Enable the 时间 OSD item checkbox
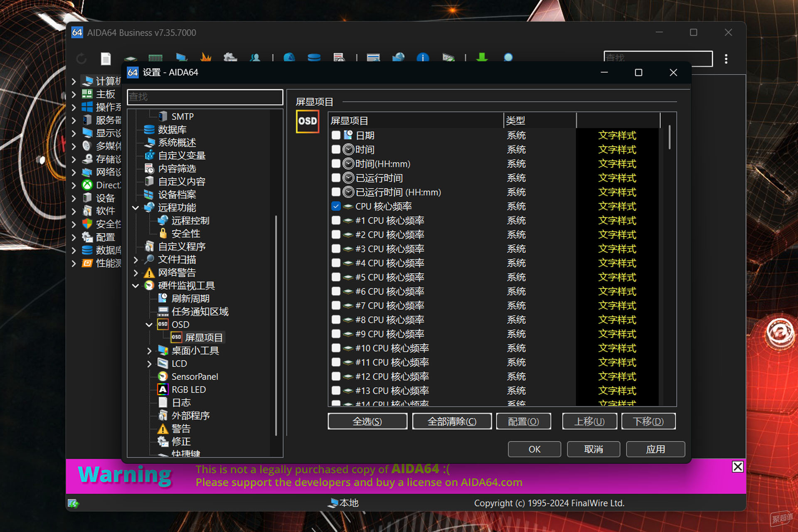 click(336, 150)
